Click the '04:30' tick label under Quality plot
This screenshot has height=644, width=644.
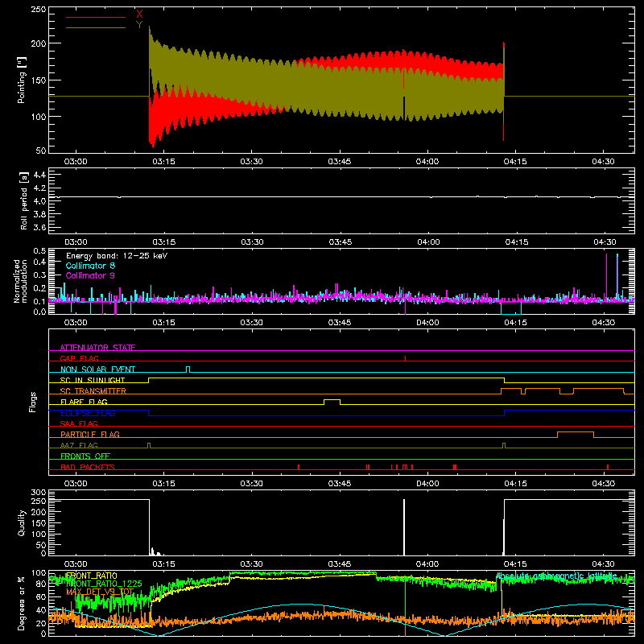tap(603, 564)
